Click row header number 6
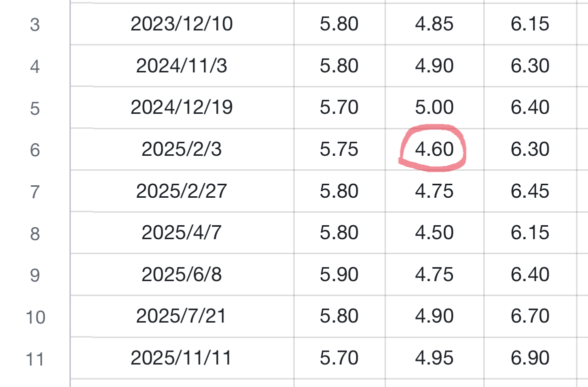Screen dimensions: 588x387 click(34, 150)
